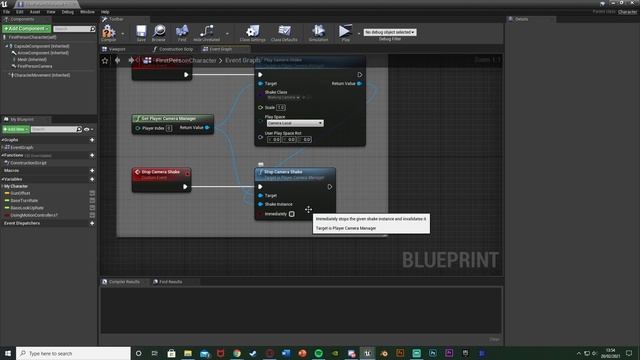Viewport: 640px width, 360px height.
Task: Open the debug object filter dropdown
Action: pos(390,32)
